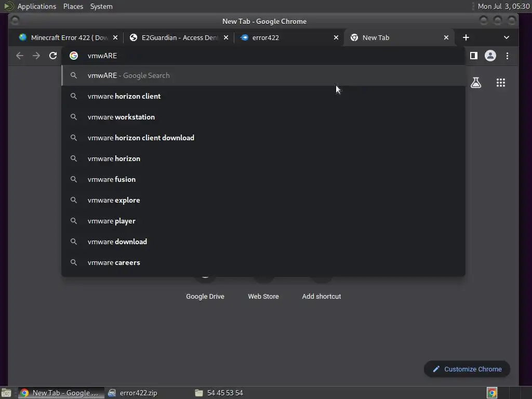Image resolution: width=532 pixels, height=399 pixels.
Task: Open the Applications menu
Action: click(x=37, y=6)
